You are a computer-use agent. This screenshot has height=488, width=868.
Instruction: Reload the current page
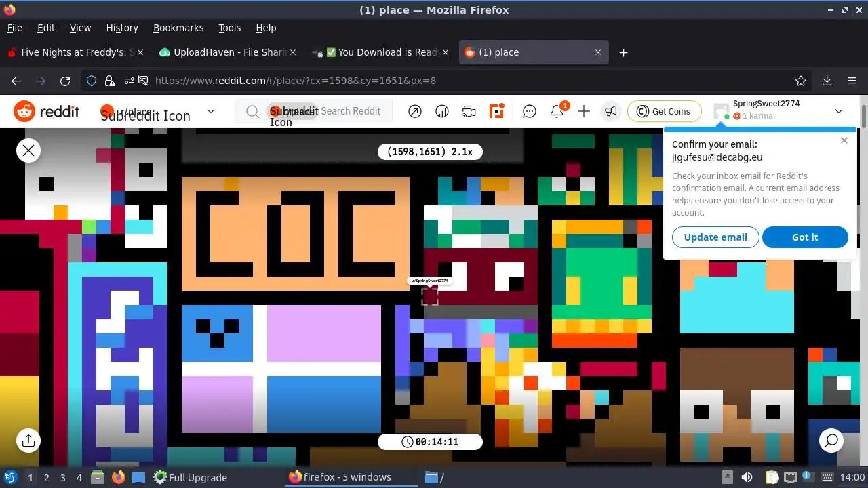click(x=65, y=81)
